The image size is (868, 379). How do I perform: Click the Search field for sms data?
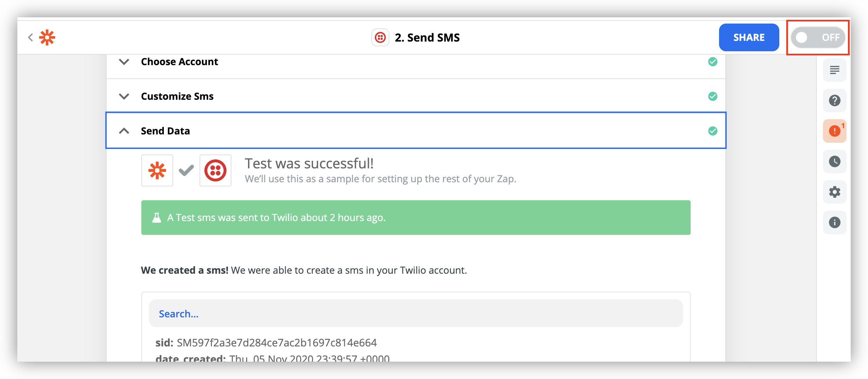[x=416, y=314]
